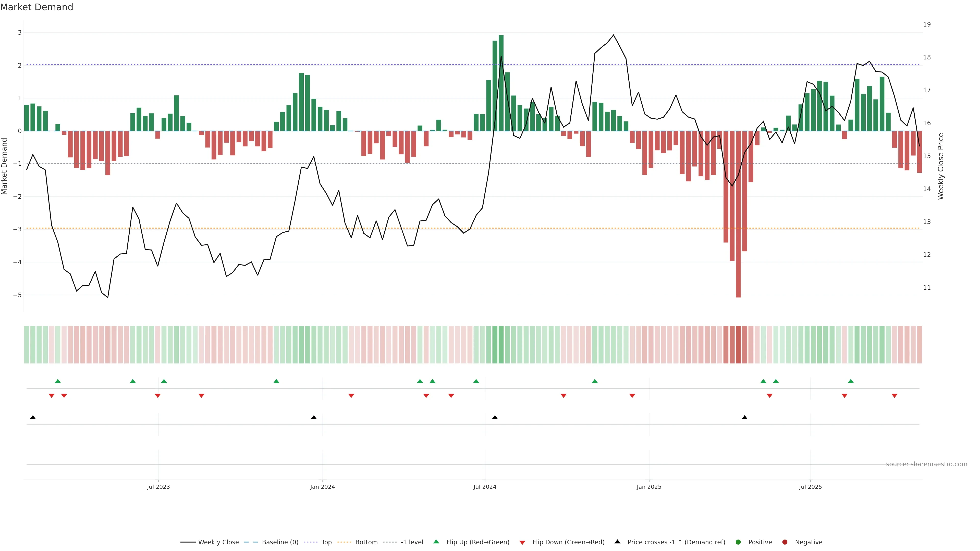Toggle Top dotted line legend entry
980x551 pixels.
pyautogui.click(x=326, y=542)
